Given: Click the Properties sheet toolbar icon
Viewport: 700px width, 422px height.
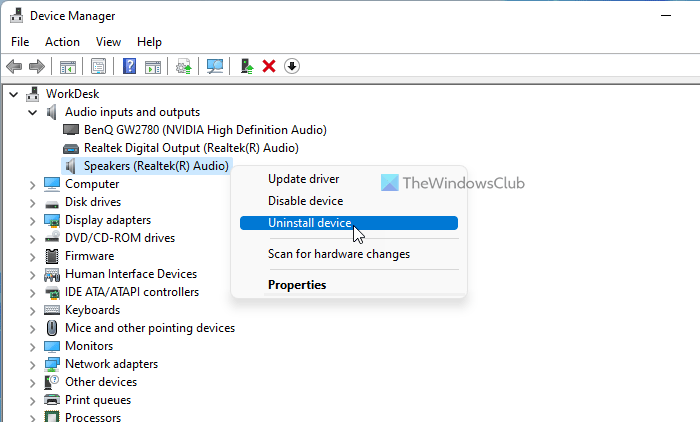Looking at the screenshot, I should coord(99,66).
